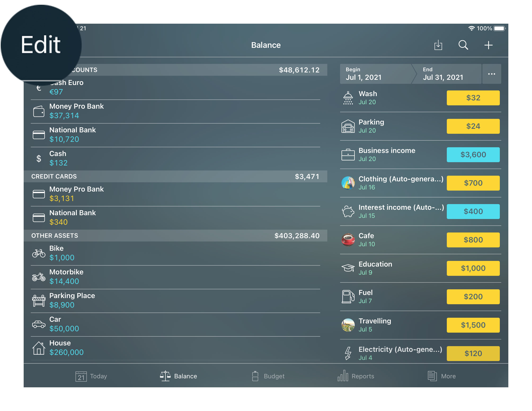Tap the add new entry icon
The width and height of the screenshot is (532, 411).
488,45
